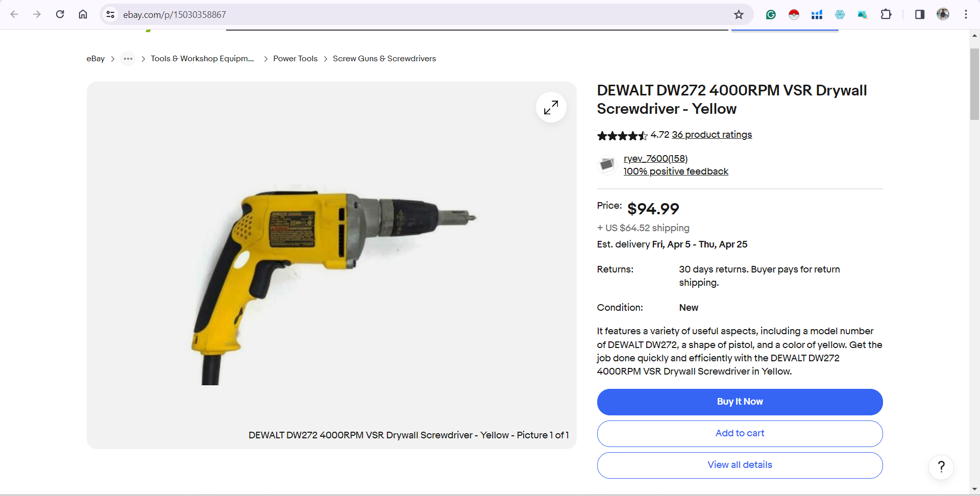Bookmark this page with the star icon
The width and height of the screenshot is (980, 496).
pos(739,14)
